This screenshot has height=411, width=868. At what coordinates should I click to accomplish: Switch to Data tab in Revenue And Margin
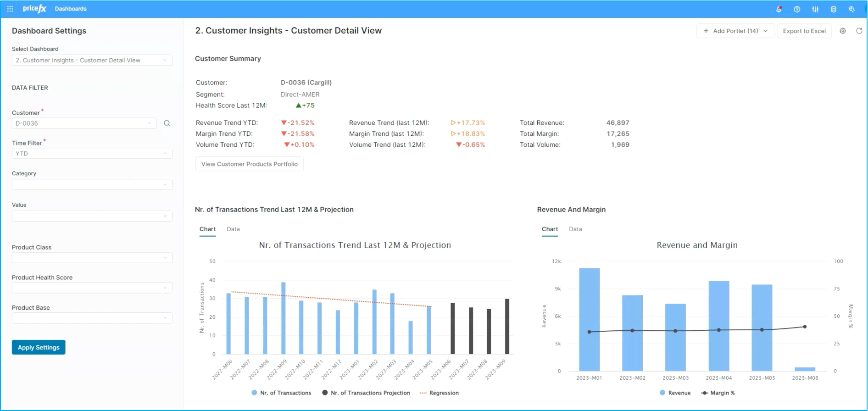pos(575,229)
